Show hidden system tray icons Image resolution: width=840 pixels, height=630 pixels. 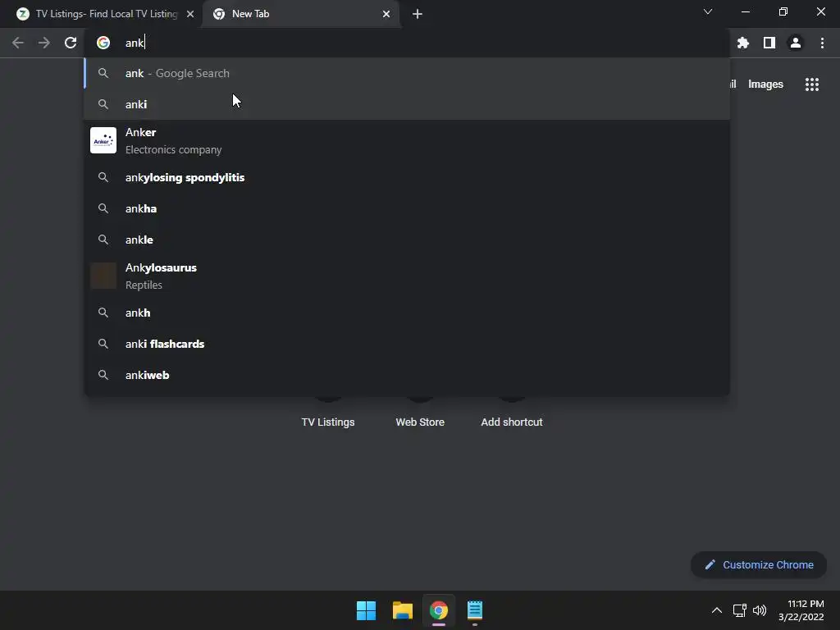coord(717,610)
